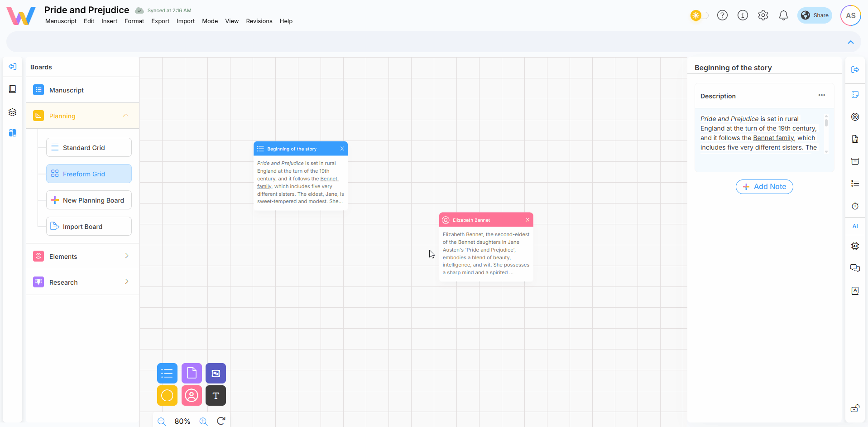Expand the Research section
This screenshot has height=427, width=868.
(127, 282)
